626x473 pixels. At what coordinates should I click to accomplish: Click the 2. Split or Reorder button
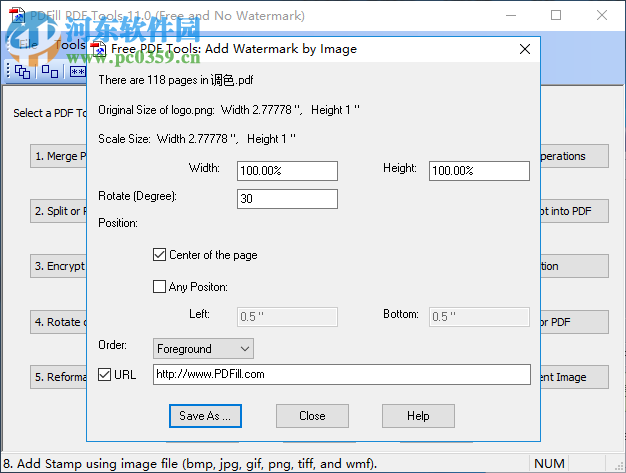(x=58, y=211)
